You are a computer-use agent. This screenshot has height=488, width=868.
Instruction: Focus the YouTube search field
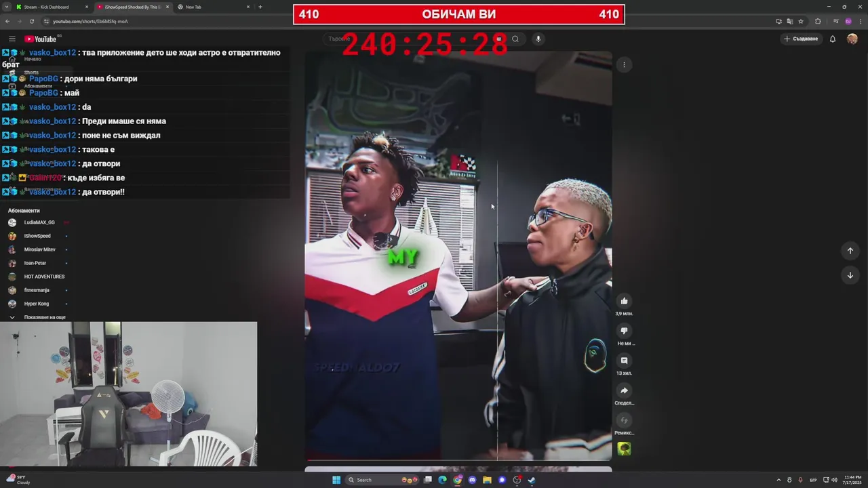(x=414, y=39)
